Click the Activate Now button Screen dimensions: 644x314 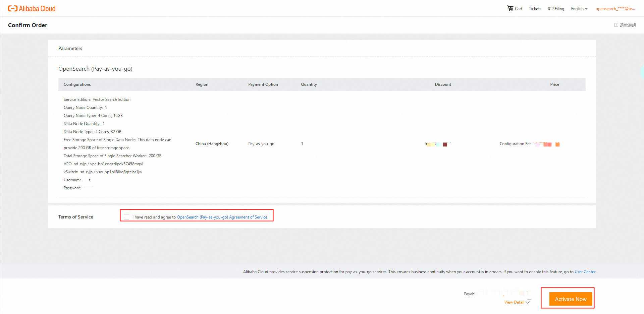571,299
